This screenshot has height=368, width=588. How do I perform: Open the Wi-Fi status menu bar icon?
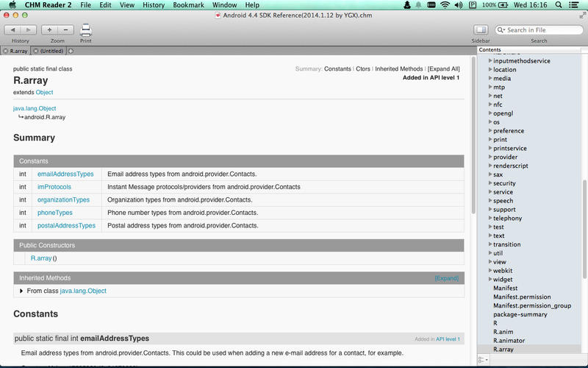(445, 5)
